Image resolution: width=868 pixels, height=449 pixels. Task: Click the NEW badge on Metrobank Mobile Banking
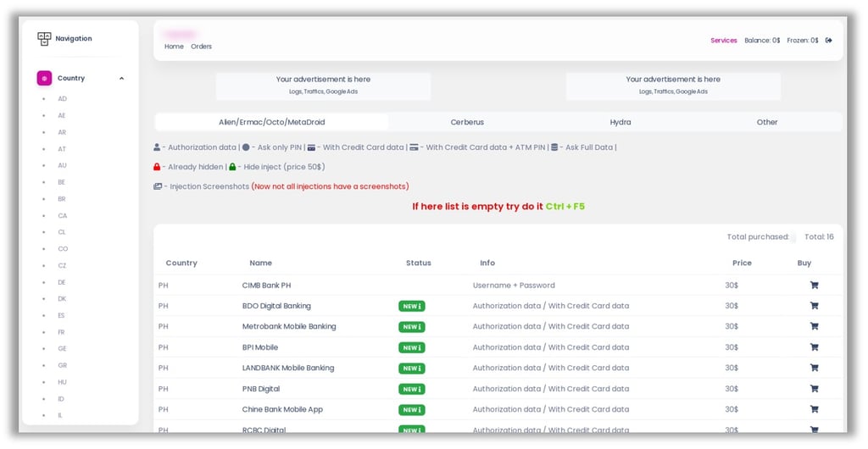click(411, 327)
